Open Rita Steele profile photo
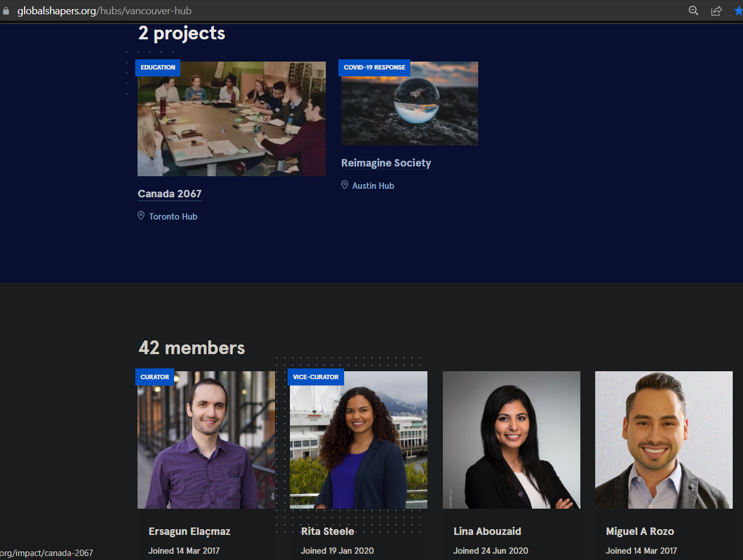Image resolution: width=743 pixels, height=560 pixels. (x=358, y=440)
